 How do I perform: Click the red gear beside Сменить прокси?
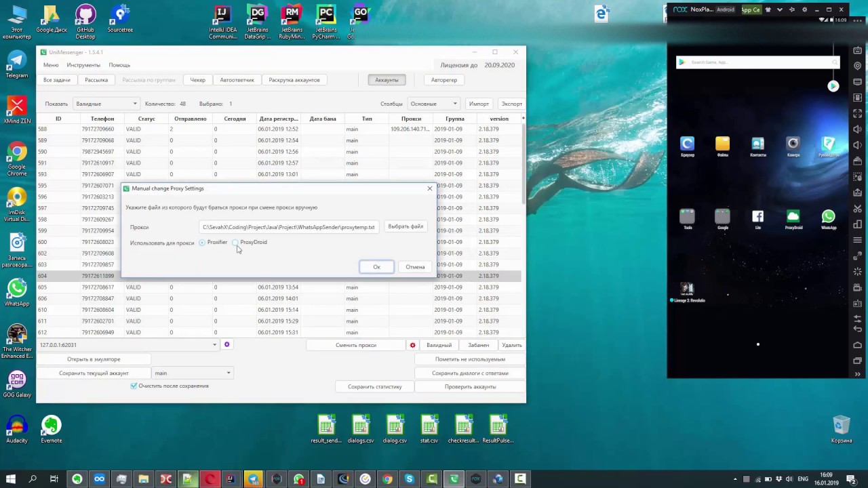point(412,345)
